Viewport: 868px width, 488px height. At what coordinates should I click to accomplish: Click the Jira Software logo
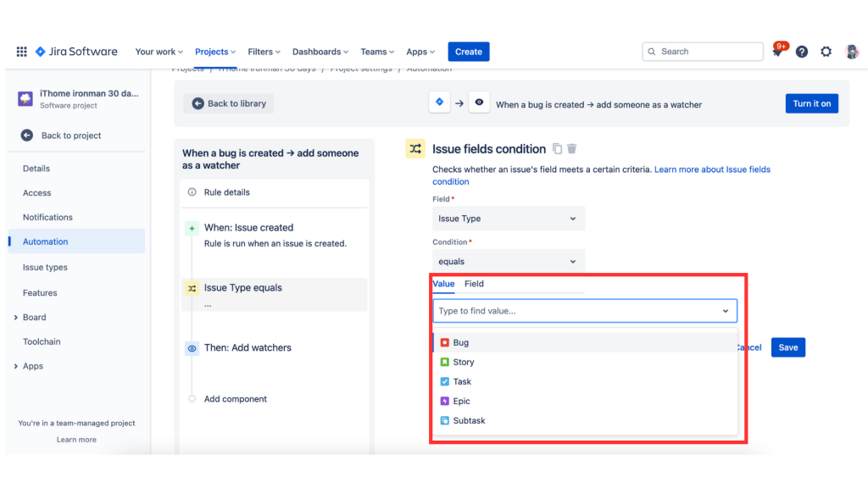pyautogui.click(x=76, y=52)
